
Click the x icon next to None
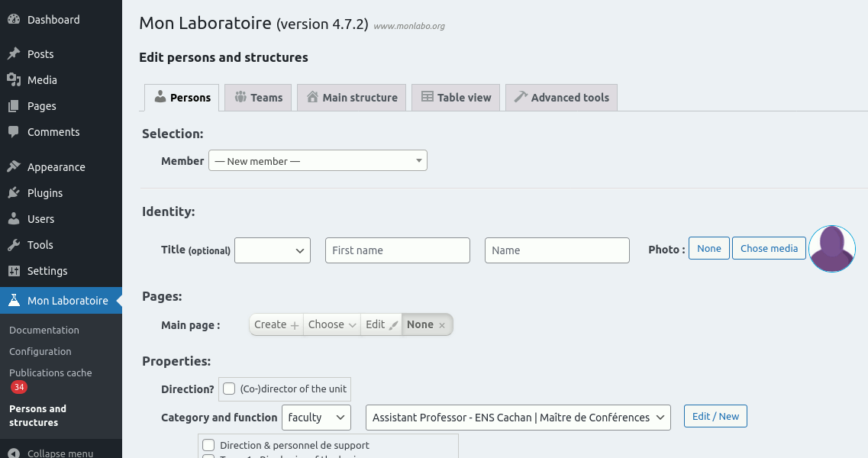tap(442, 326)
